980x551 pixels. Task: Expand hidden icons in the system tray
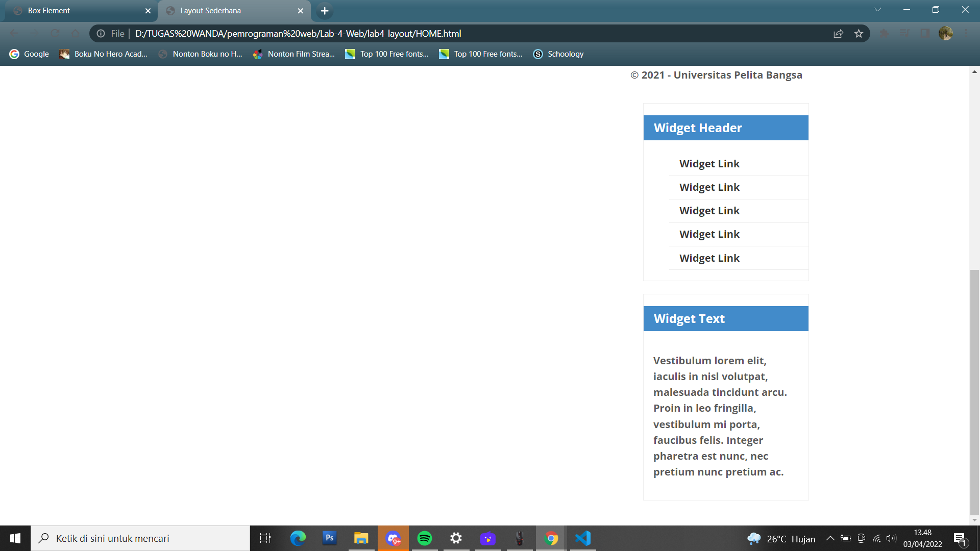pyautogui.click(x=830, y=538)
